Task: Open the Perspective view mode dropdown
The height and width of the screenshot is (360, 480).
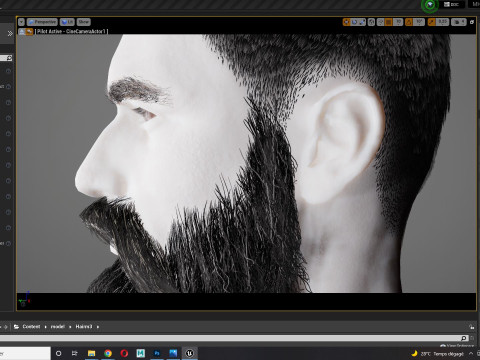Action: pyautogui.click(x=42, y=22)
